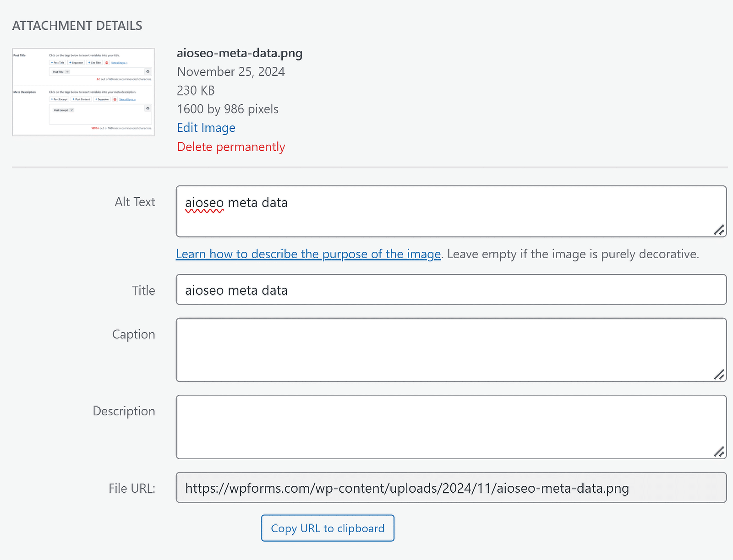733x560 pixels.
Task: Expand the Post Excerpt tag dropdown
Action: click(64, 110)
